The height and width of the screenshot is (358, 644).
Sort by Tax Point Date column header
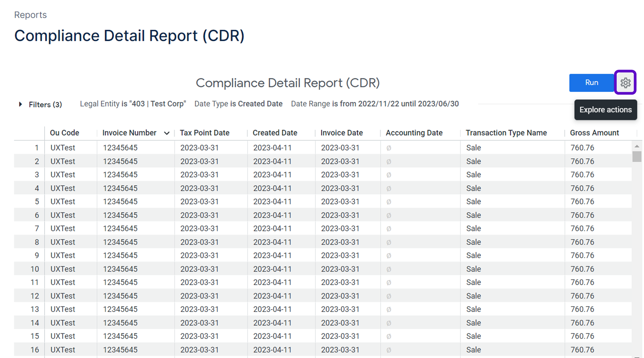pyautogui.click(x=204, y=133)
